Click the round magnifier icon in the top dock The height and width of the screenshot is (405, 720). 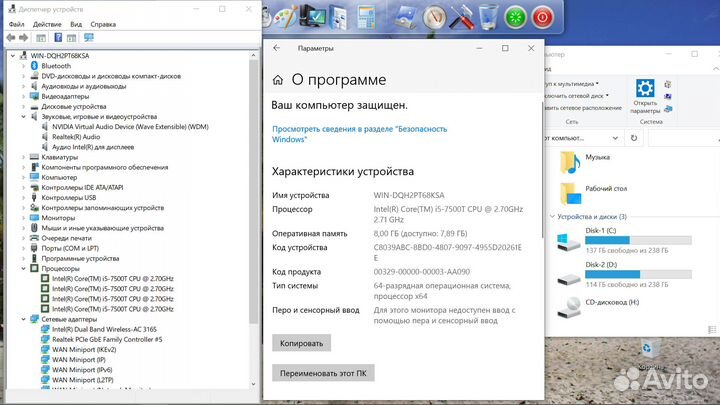(x=434, y=17)
